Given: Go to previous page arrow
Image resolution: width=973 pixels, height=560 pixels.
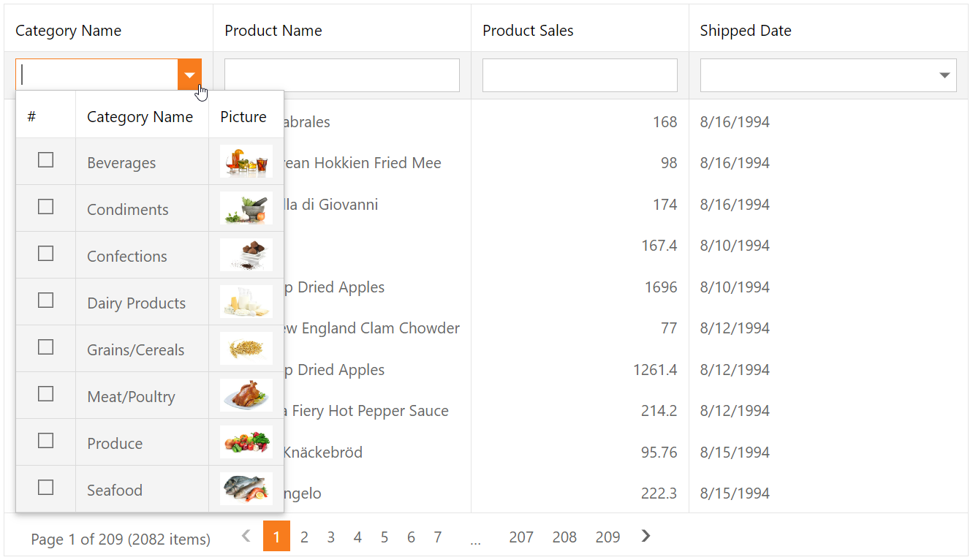Looking at the screenshot, I should pos(246,537).
